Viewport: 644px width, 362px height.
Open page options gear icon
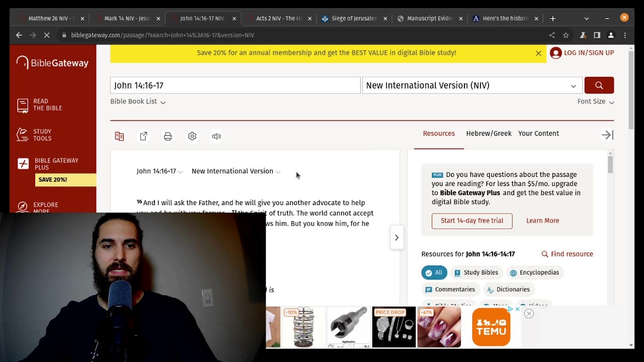[192, 136]
